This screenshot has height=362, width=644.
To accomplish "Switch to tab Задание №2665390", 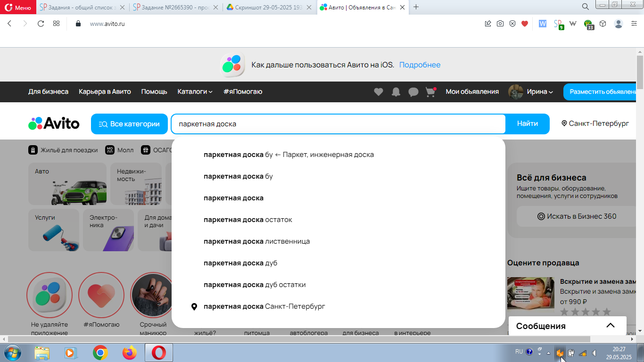I will pos(175,7).
